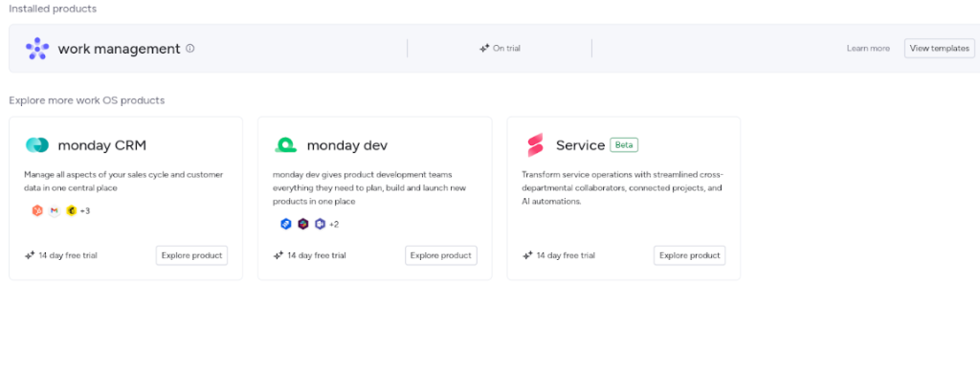Click the monday CRM description text
980x391 pixels.
pos(123,181)
